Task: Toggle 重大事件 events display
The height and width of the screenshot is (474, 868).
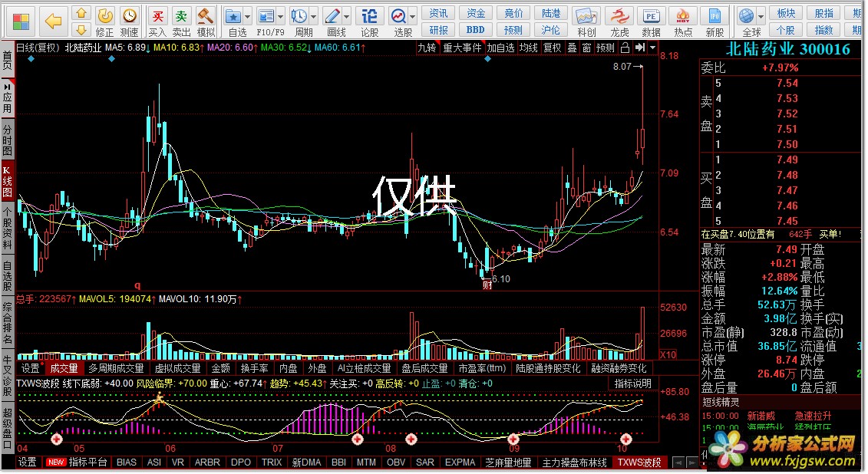Action: [x=462, y=48]
